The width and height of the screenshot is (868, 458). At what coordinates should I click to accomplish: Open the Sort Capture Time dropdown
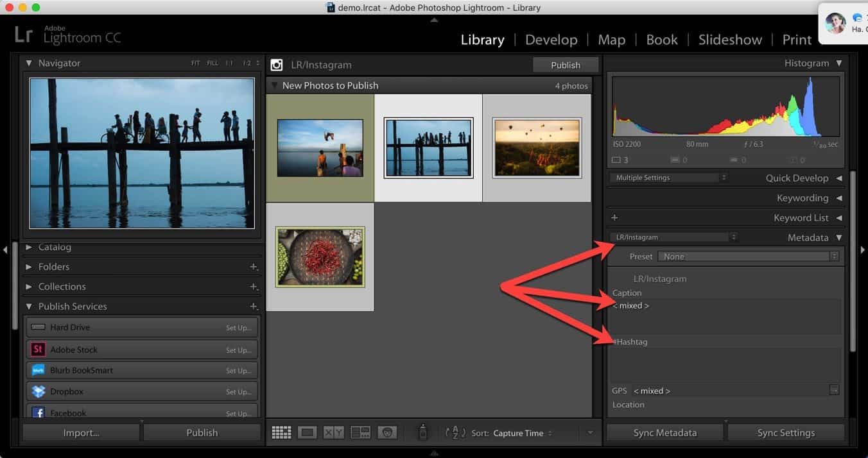522,434
